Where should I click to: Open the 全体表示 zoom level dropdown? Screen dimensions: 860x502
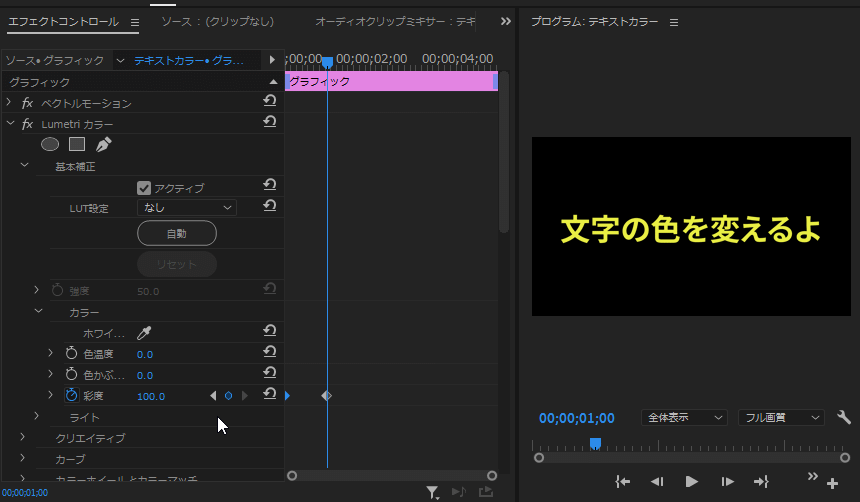click(x=684, y=418)
